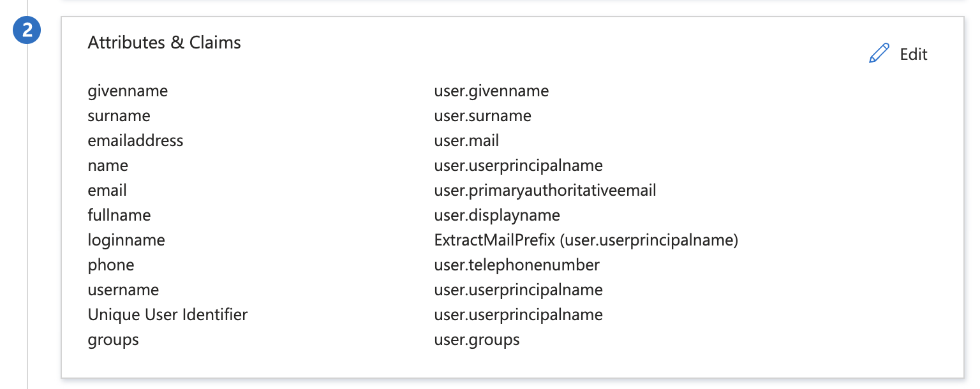Click the phone claim label
The width and height of the screenshot is (980, 389).
pos(111,265)
